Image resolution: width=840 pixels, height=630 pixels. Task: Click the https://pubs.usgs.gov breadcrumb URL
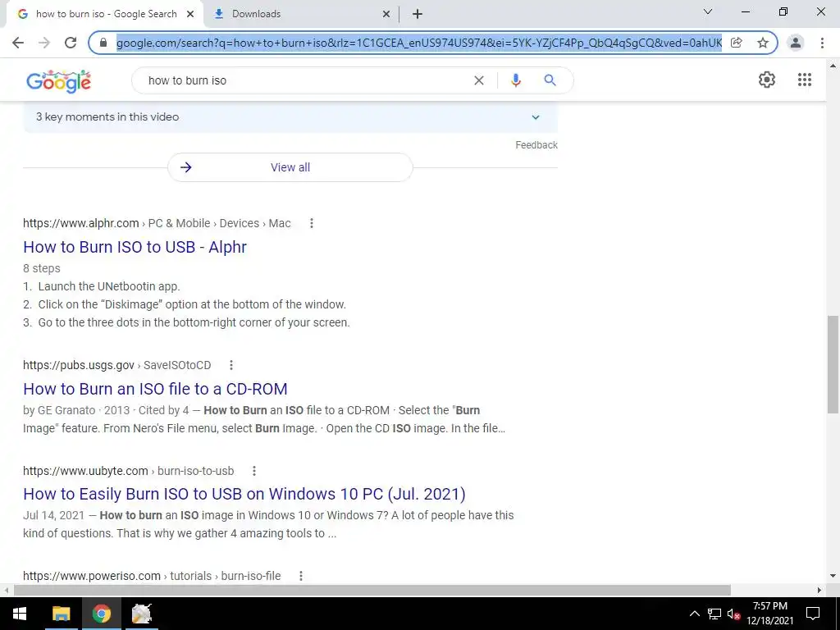click(x=78, y=365)
